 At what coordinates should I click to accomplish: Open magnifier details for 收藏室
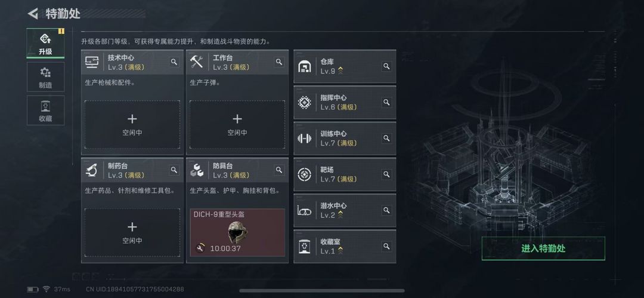coord(386,246)
